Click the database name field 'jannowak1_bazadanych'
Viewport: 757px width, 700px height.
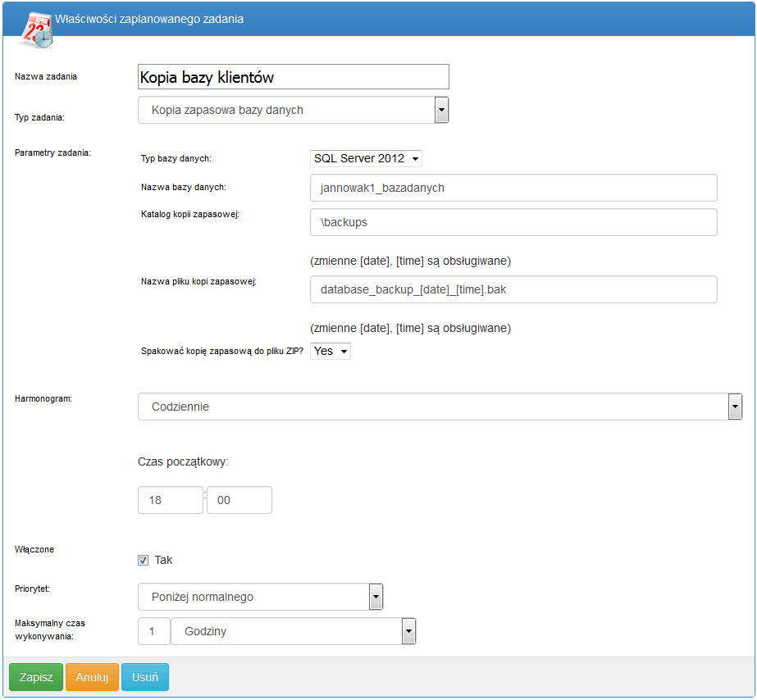pos(513,188)
